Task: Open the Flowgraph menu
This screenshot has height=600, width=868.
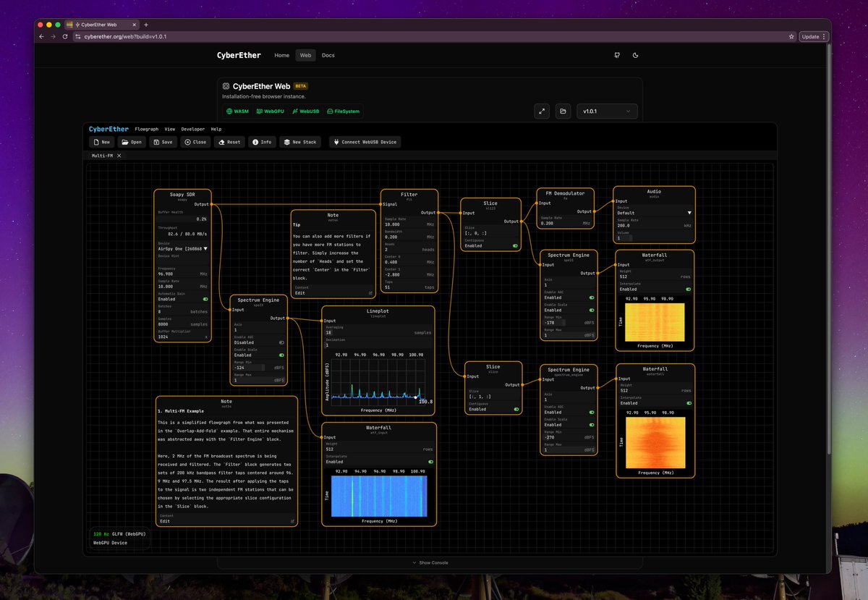Action: [146, 129]
